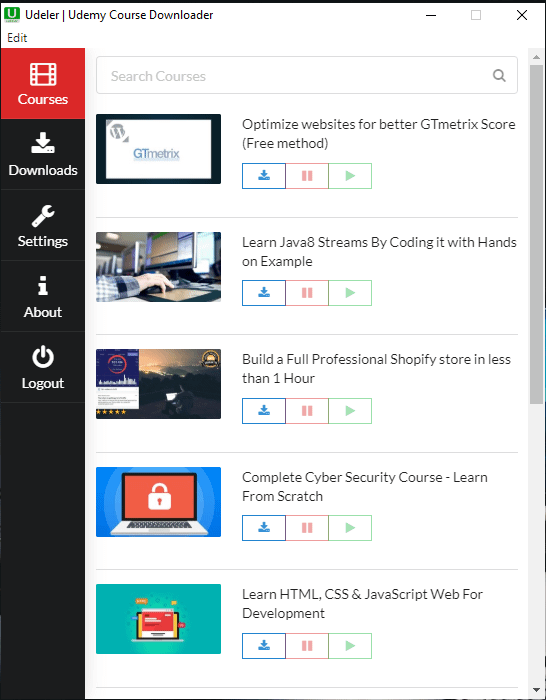The height and width of the screenshot is (700, 546).
Task: Click the Cyber Security padlock laptop thumbnail
Action: [158, 502]
